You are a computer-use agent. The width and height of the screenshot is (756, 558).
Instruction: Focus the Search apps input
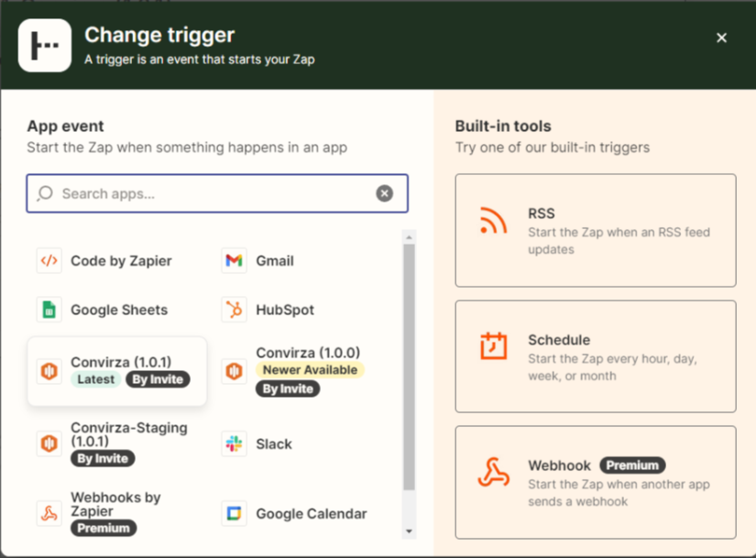click(x=217, y=193)
